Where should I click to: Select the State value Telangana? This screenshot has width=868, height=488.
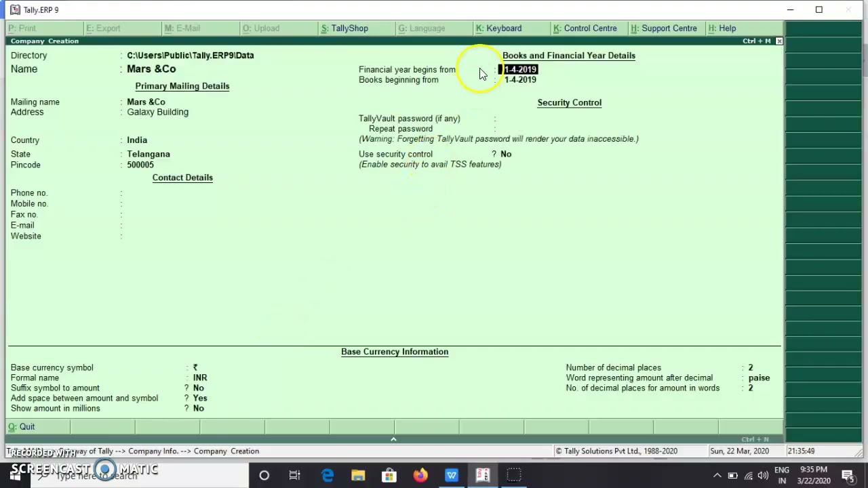pos(149,155)
